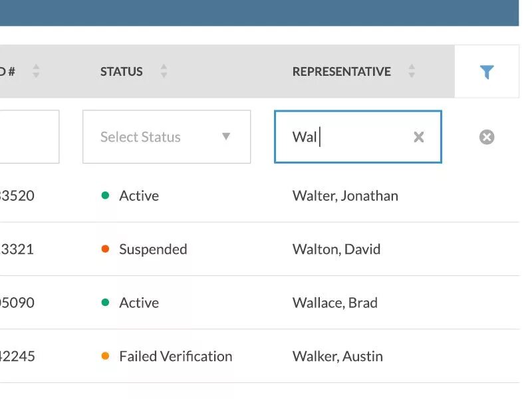This screenshot has width=532, height=399.
Task: Click the Failed Verification status label
Action: [176, 356]
